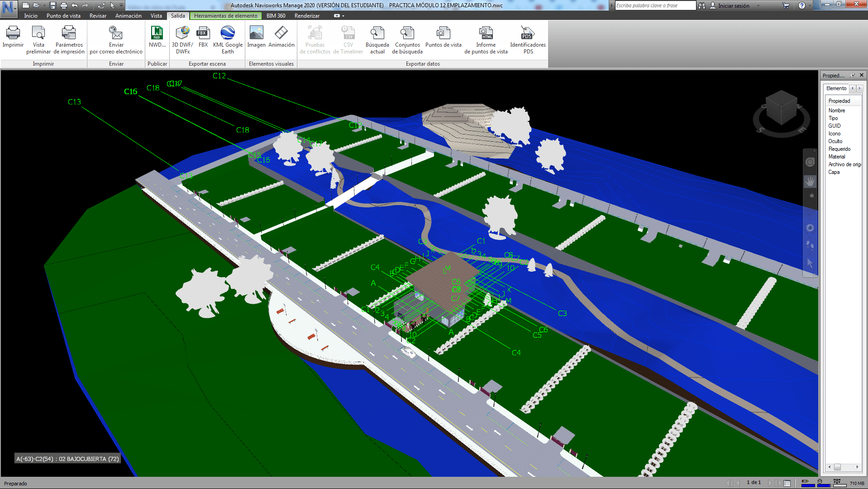This screenshot has width=868, height=489.
Task: Click the search keyword input field
Action: (x=655, y=5)
